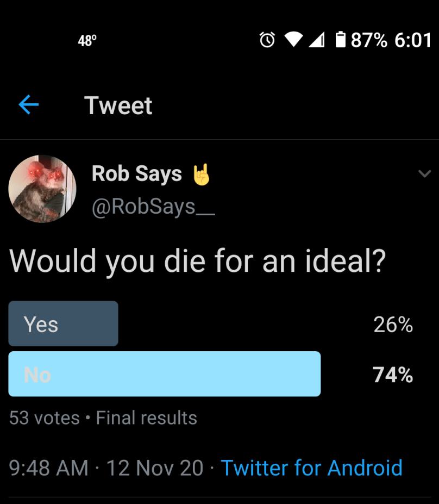
Task: Tap the Tweet header title
Action: [x=118, y=105]
